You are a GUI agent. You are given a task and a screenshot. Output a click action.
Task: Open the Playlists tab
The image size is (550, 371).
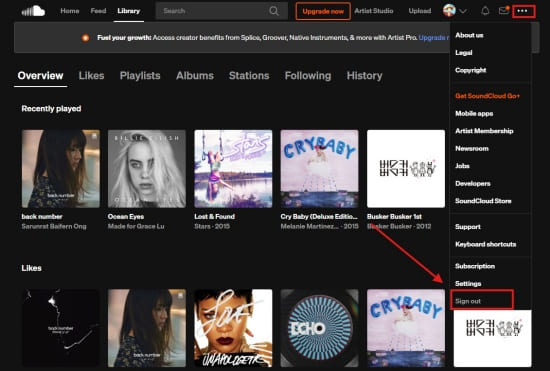140,76
